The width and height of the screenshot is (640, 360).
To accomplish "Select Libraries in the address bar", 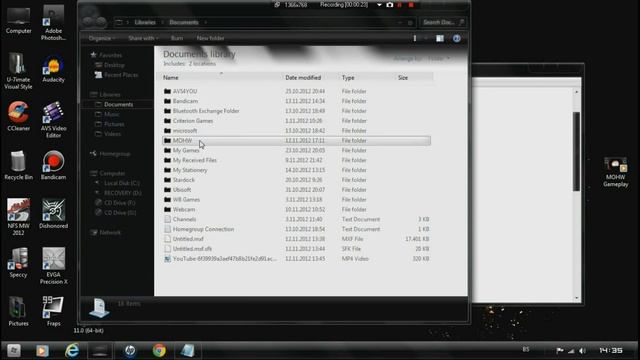I will click(x=145, y=22).
